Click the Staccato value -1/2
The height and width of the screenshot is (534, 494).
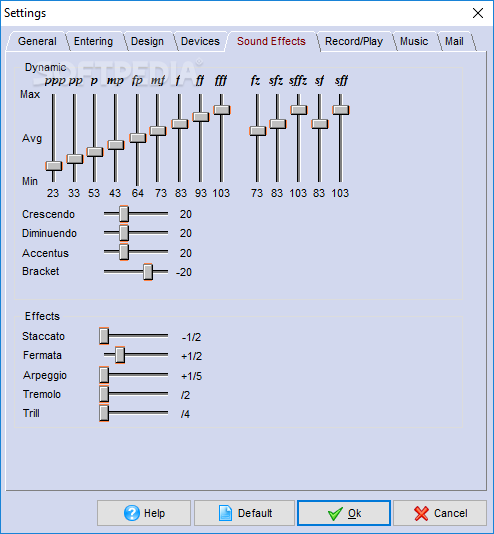191,337
